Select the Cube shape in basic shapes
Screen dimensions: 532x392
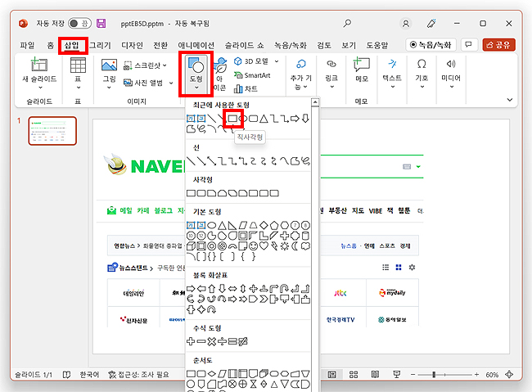[x=191, y=246]
